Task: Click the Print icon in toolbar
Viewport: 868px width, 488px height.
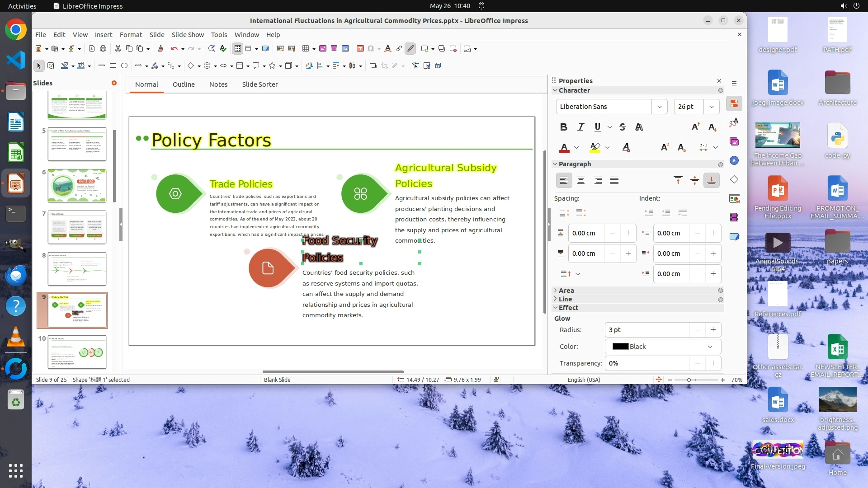Action: coord(103,49)
